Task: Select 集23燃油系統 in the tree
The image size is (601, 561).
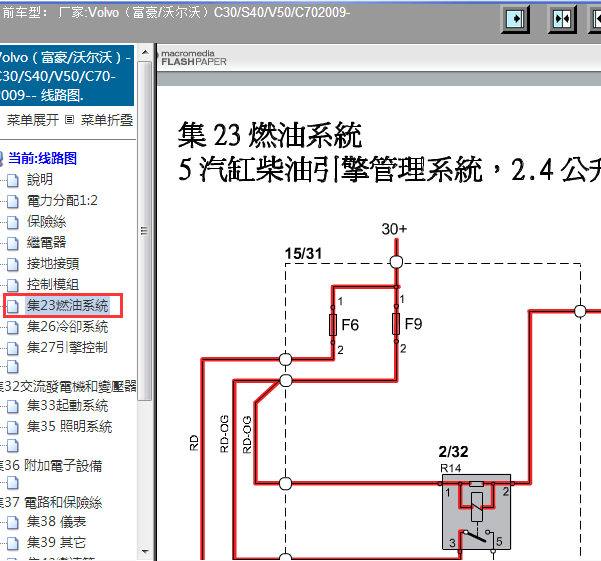Action: [x=67, y=305]
